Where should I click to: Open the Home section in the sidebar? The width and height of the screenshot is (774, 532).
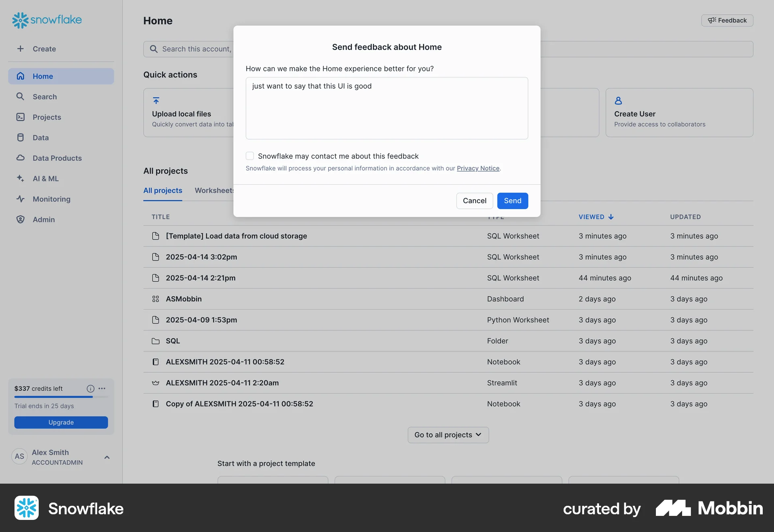point(42,76)
